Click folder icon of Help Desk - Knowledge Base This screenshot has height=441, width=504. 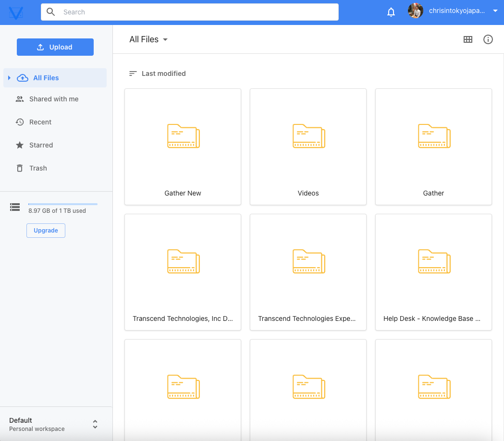(434, 261)
